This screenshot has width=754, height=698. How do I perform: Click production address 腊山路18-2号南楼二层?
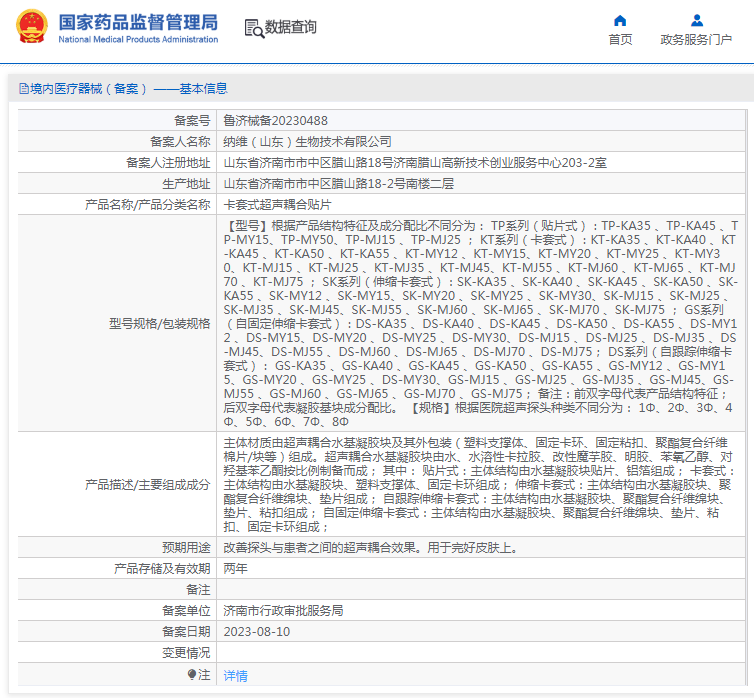[339, 184]
